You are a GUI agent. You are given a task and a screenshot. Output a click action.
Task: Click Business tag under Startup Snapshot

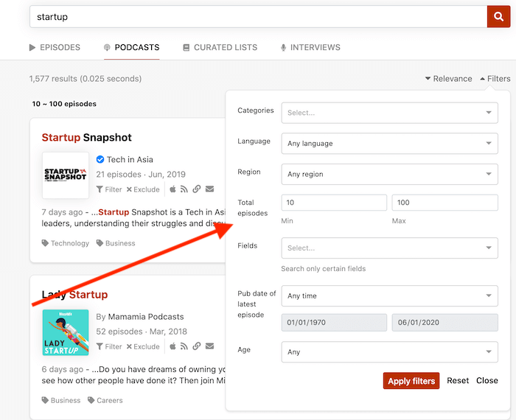coord(116,243)
